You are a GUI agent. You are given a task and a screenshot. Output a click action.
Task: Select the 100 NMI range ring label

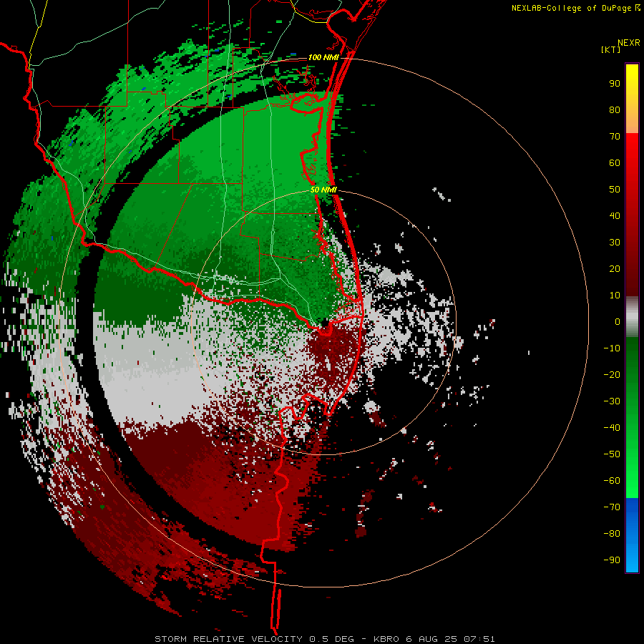click(x=323, y=57)
